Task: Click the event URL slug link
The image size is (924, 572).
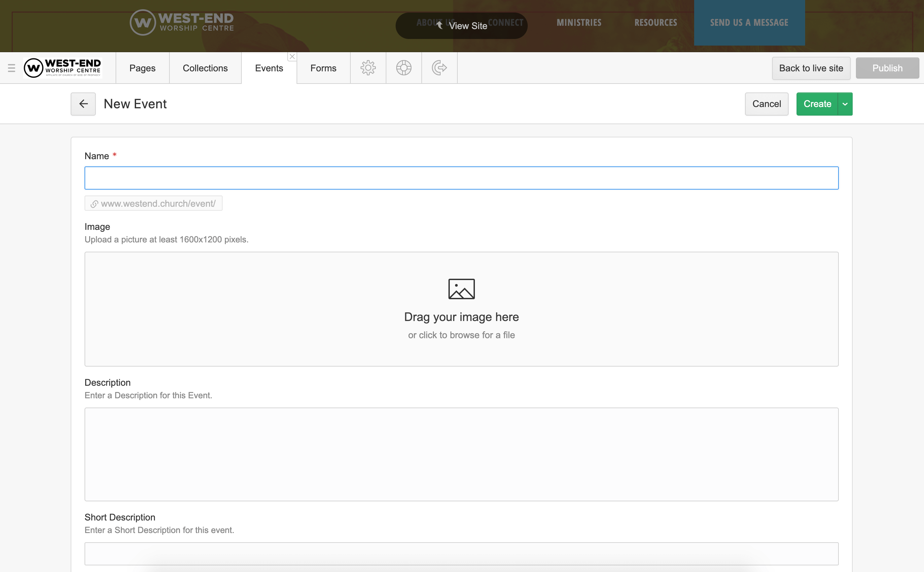Action: coord(154,203)
